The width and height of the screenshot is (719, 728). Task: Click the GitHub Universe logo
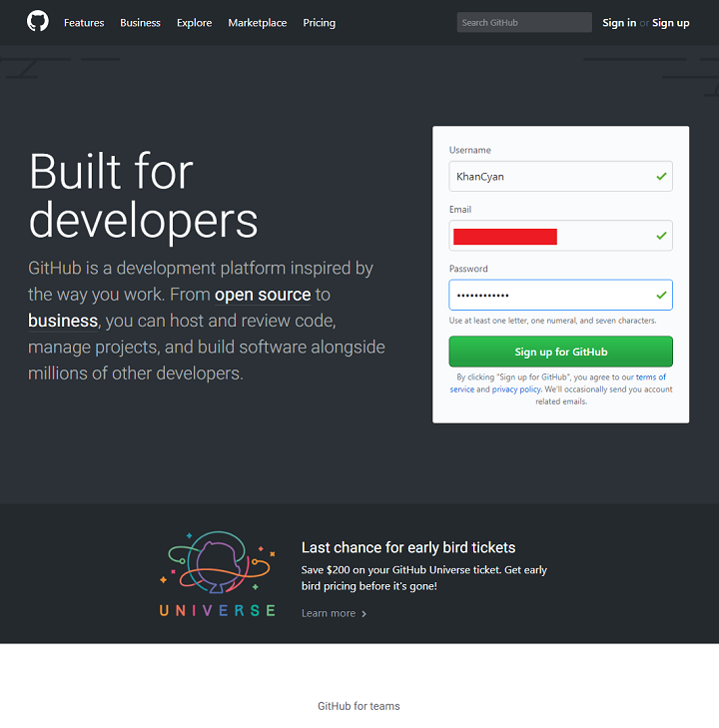pyautogui.click(x=218, y=574)
